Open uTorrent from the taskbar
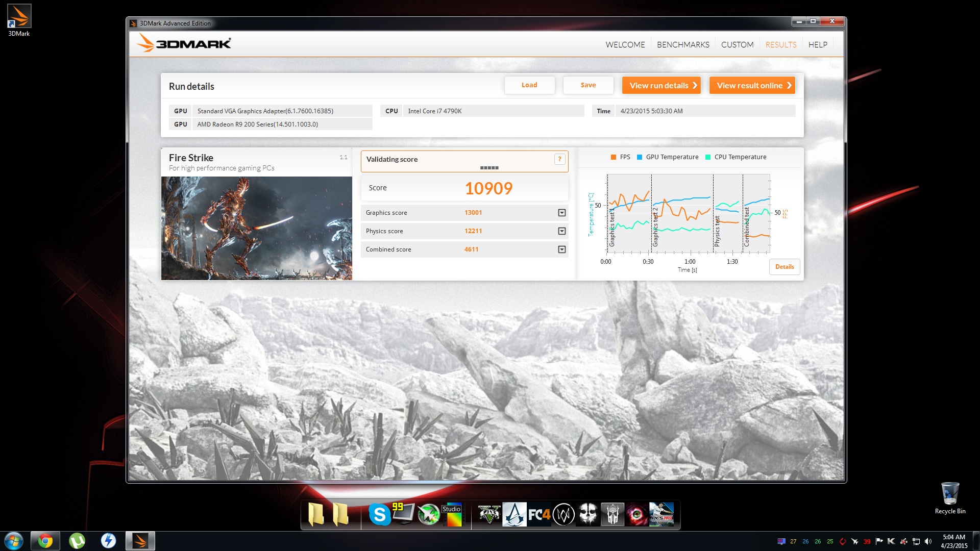The image size is (980, 551). pyautogui.click(x=77, y=541)
